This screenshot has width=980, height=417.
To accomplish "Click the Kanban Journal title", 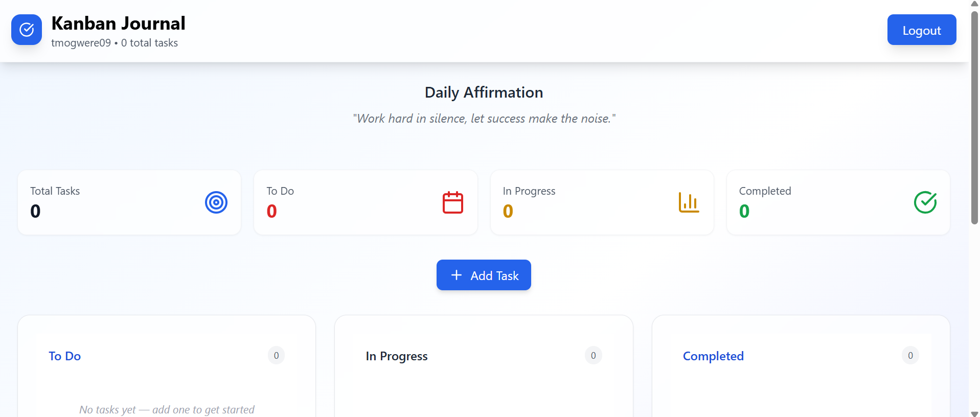I will point(118,24).
